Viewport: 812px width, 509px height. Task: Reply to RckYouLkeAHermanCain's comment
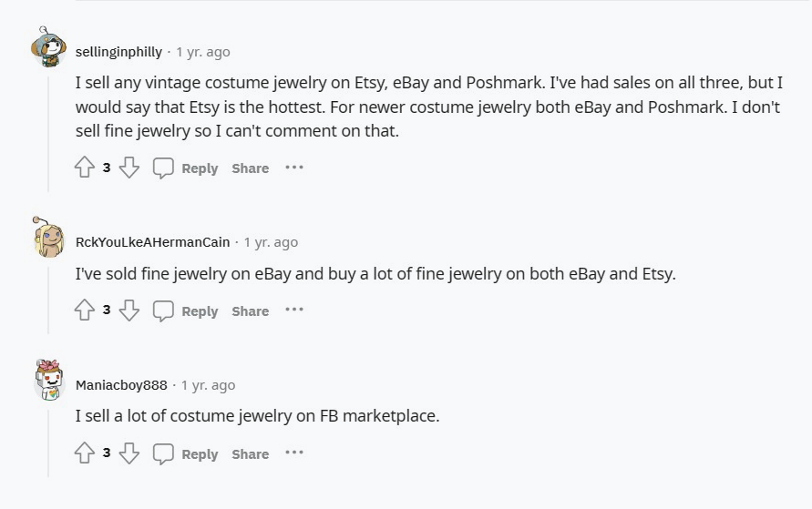(186, 311)
